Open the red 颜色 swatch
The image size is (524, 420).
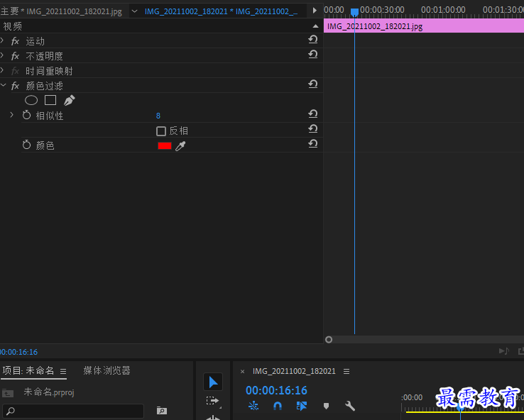[x=165, y=146]
